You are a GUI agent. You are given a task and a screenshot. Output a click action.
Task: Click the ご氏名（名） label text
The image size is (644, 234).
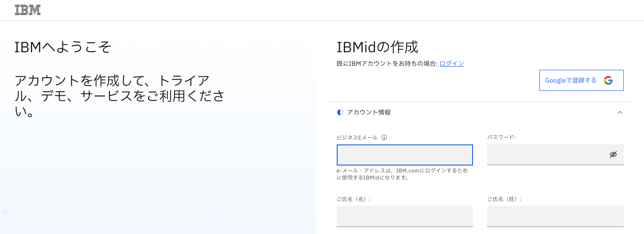tap(354, 199)
